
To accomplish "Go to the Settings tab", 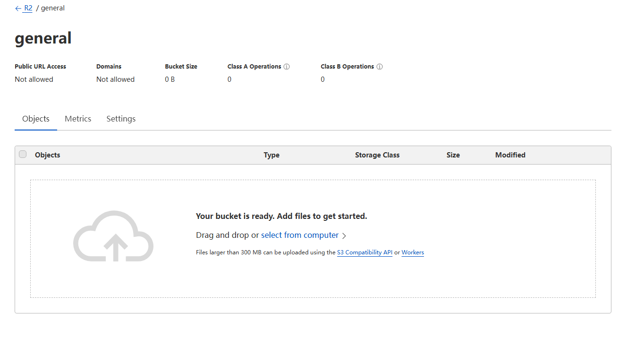I will click(121, 119).
